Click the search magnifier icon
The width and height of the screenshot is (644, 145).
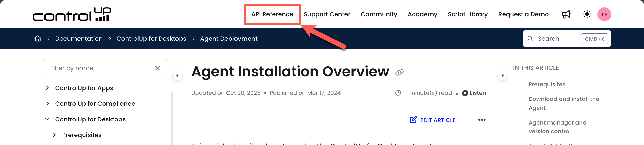click(x=530, y=39)
